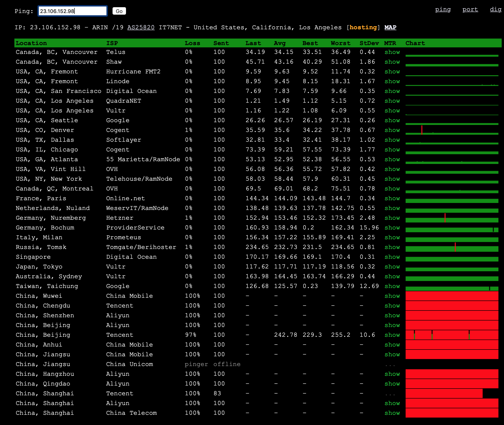Click the Ping IP address input field
The image size is (504, 425).
72,11
